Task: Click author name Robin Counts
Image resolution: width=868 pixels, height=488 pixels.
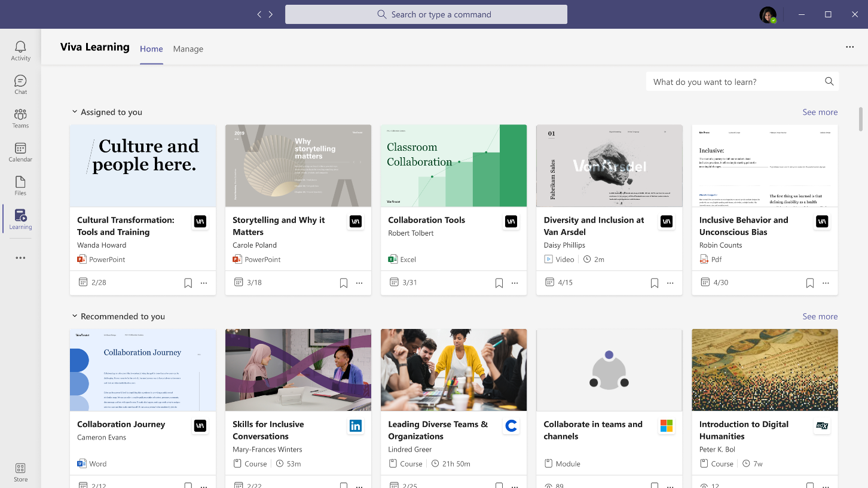Action: click(720, 245)
